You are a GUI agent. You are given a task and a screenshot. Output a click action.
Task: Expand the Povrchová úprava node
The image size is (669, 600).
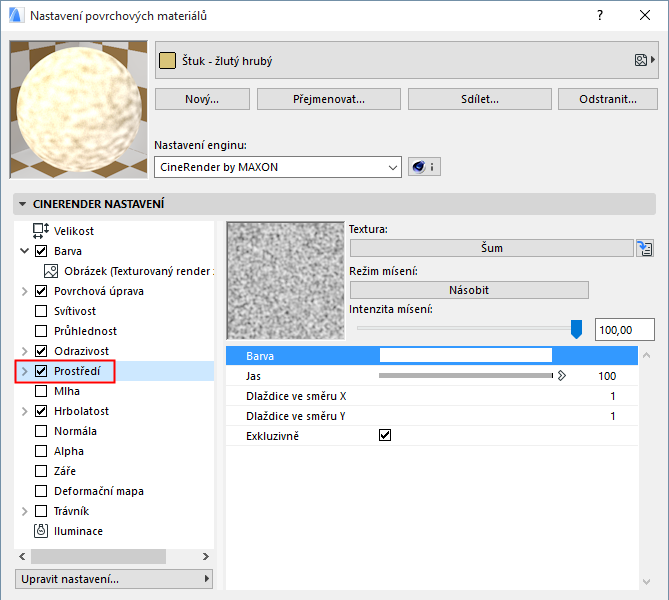pyautogui.click(x=24, y=291)
